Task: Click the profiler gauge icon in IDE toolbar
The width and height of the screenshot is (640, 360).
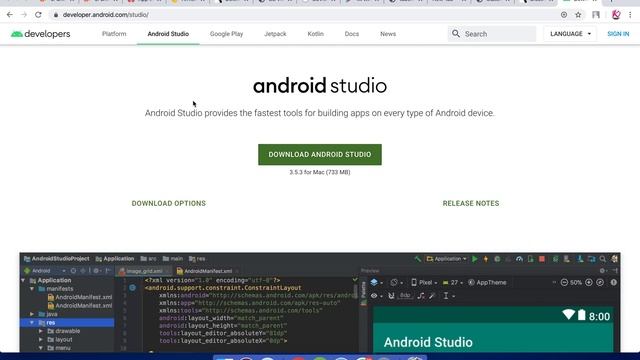Action: coord(519,259)
